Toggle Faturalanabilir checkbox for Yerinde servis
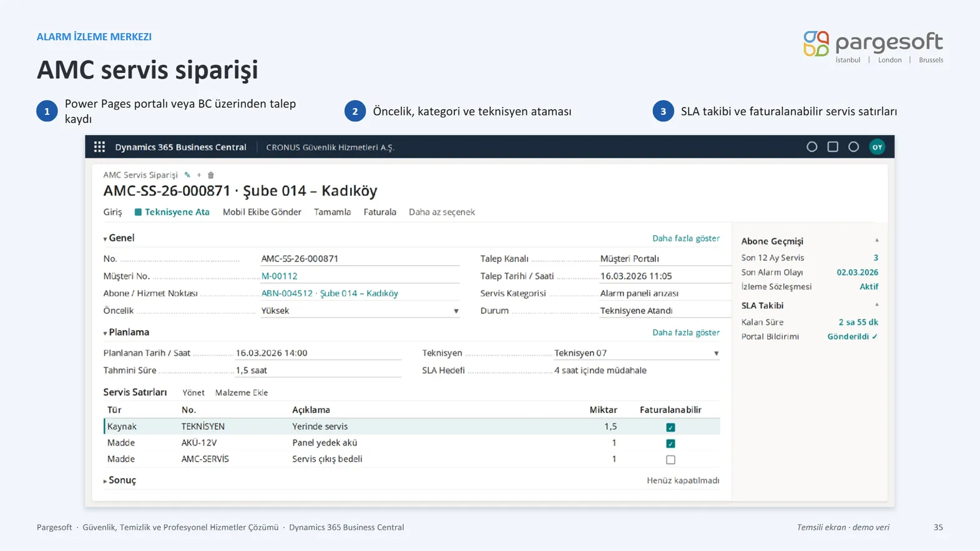This screenshot has width=980, height=551. click(x=670, y=427)
